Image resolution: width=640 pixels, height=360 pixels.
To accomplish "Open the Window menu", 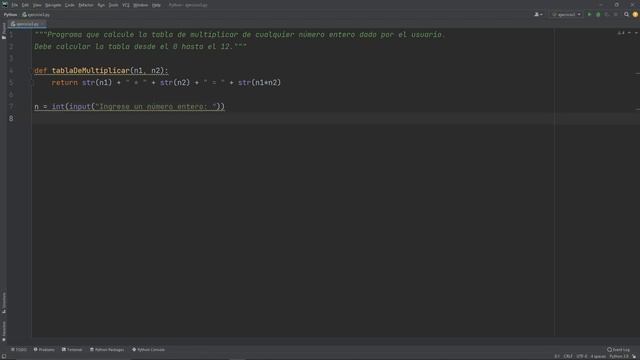I will coord(141,5).
